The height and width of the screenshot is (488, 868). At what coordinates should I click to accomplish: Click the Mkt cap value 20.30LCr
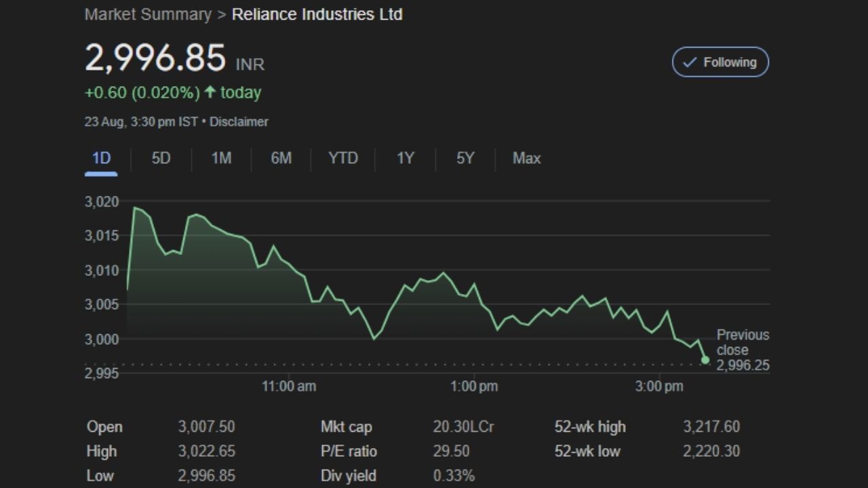464,427
